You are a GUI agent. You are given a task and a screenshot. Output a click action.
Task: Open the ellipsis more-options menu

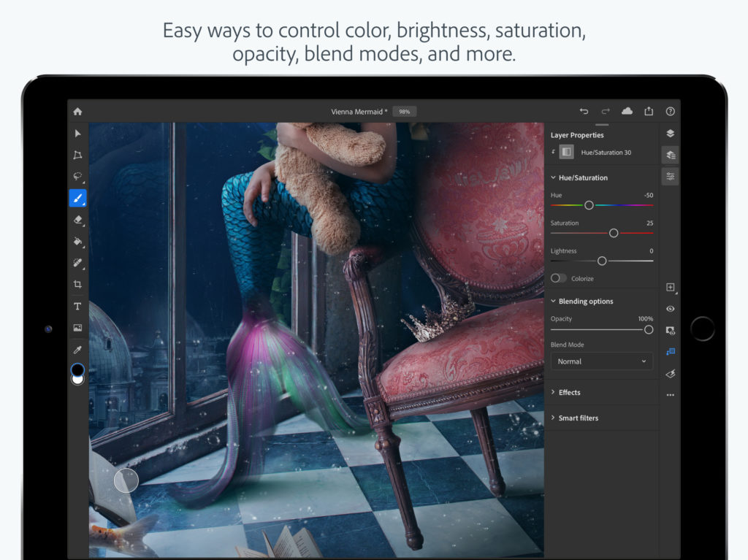coord(670,395)
